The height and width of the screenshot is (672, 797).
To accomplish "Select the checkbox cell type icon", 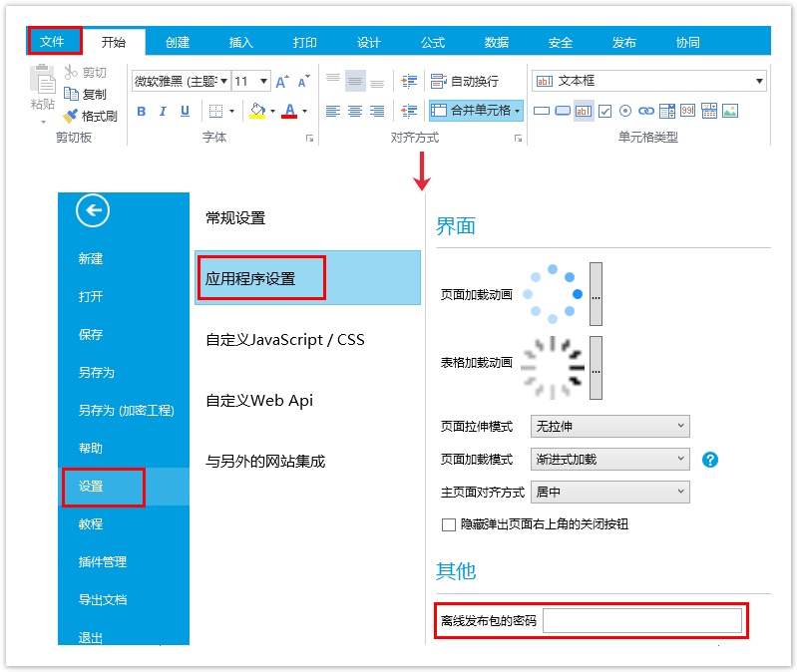I will click(x=604, y=111).
